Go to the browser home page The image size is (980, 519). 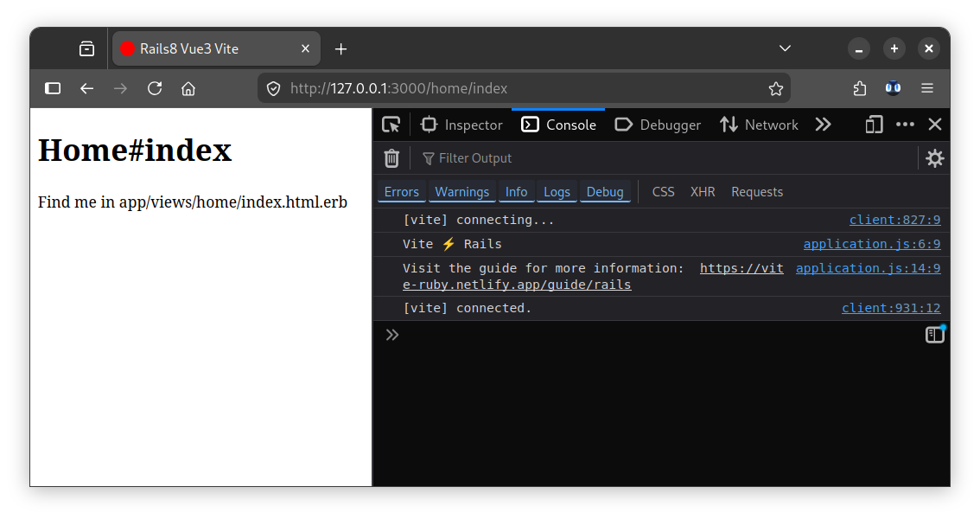pos(188,88)
